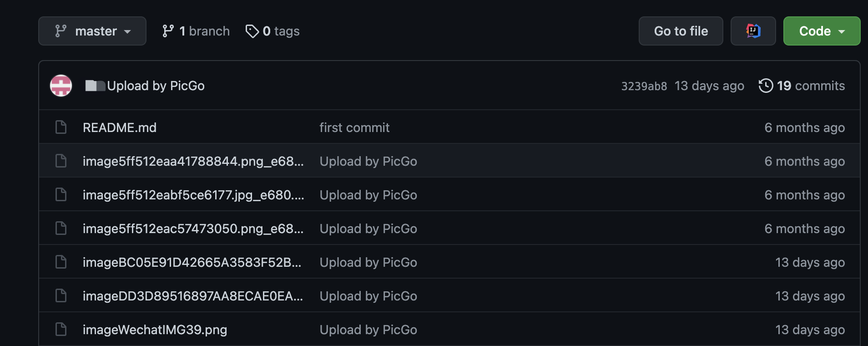Open the imageWechatIMG39.png file
This screenshot has width=868, height=346.
155,330
